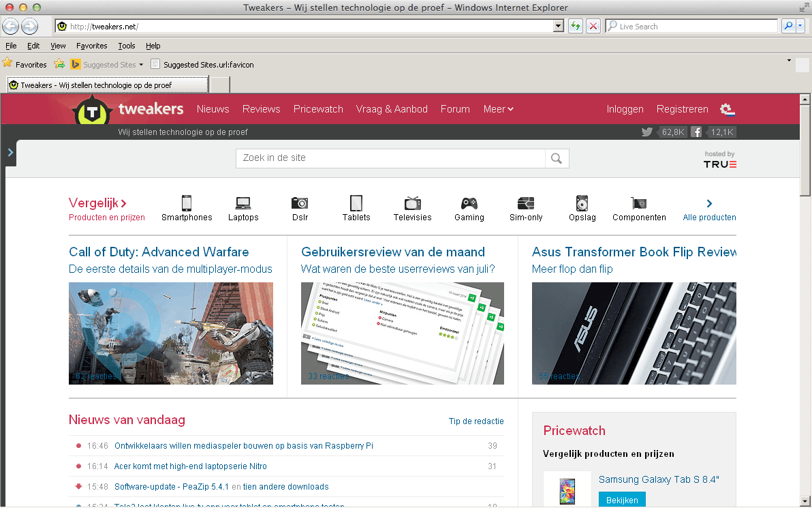The image size is (812, 508).
Task: Click the Favorites star icon
Action: click(7, 63)
